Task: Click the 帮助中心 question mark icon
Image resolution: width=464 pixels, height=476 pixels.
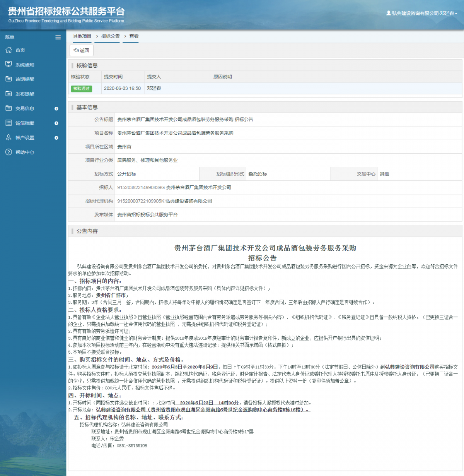Action: (x=9, y=152)
